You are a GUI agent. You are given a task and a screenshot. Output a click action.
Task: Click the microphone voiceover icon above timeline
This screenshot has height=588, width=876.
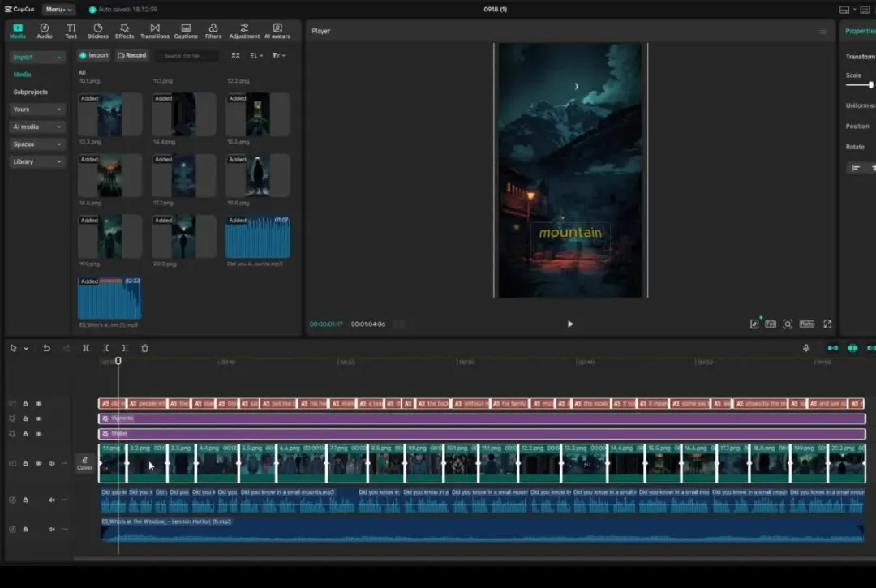click(806, 348)
